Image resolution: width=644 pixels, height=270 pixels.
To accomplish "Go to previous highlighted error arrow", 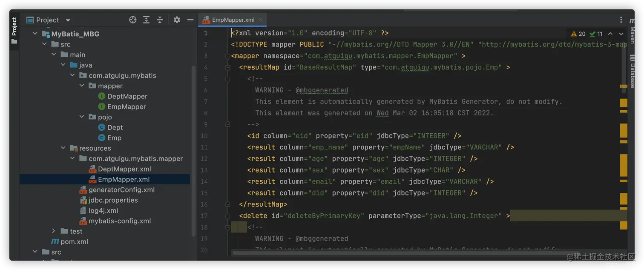I will coord(610,34).
